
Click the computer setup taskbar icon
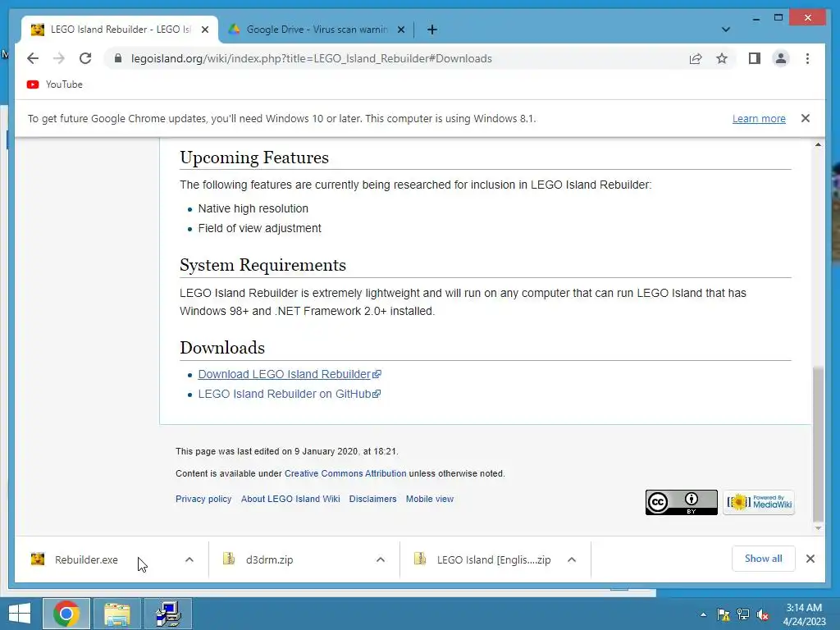pos(168,614)
